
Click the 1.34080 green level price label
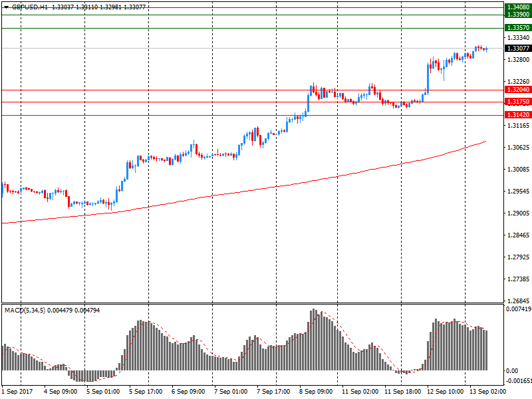coord(518,7)
